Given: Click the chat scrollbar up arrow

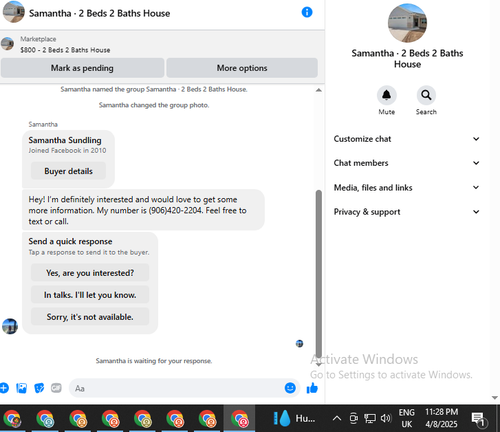Looking at the screenshot, I should click(x=319, y=90).
